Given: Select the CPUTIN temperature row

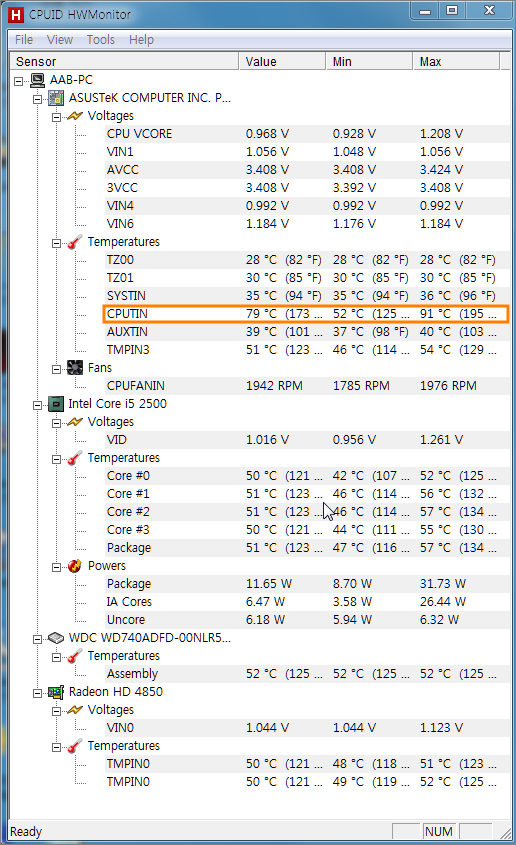Looking at the screenshot, I should (306, 314).
